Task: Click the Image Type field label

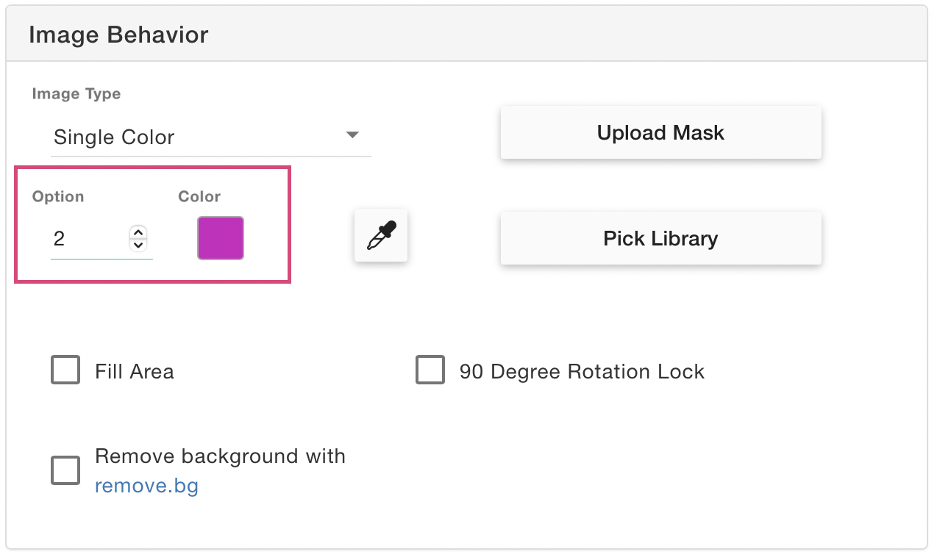Action: click(x=76, y=94)
